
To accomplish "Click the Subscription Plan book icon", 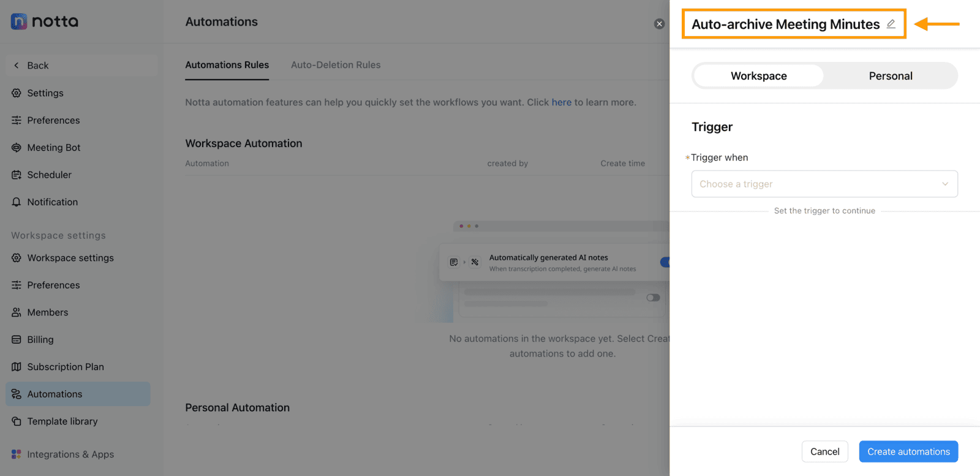I will (17, 367).
